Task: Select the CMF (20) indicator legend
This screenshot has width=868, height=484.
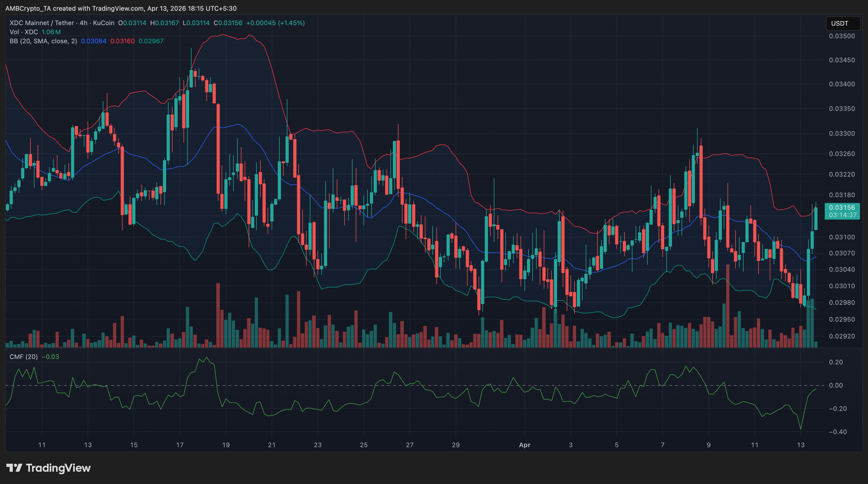Action: [x=24, y=357]
